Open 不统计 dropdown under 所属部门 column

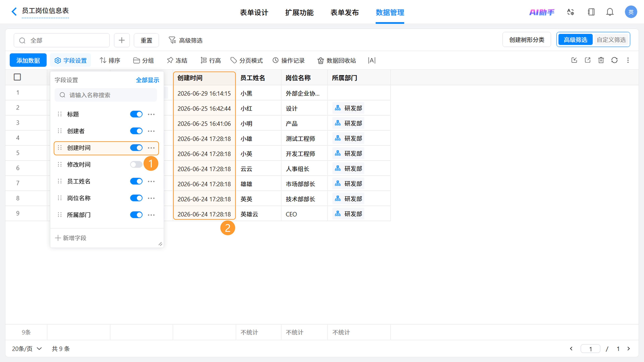pyautogui.click(x=341, y=332)
